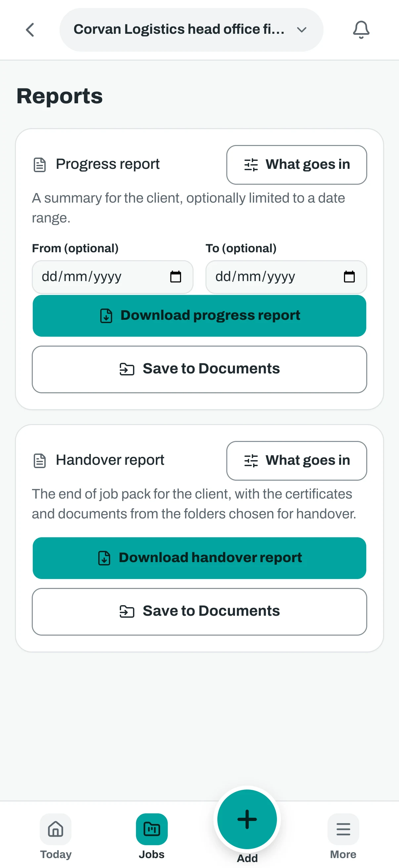Image resolution: width=399 pixels, height=868 pixels.
Task: Click the 'To (optional)' label
Action: tap(241, 248)
